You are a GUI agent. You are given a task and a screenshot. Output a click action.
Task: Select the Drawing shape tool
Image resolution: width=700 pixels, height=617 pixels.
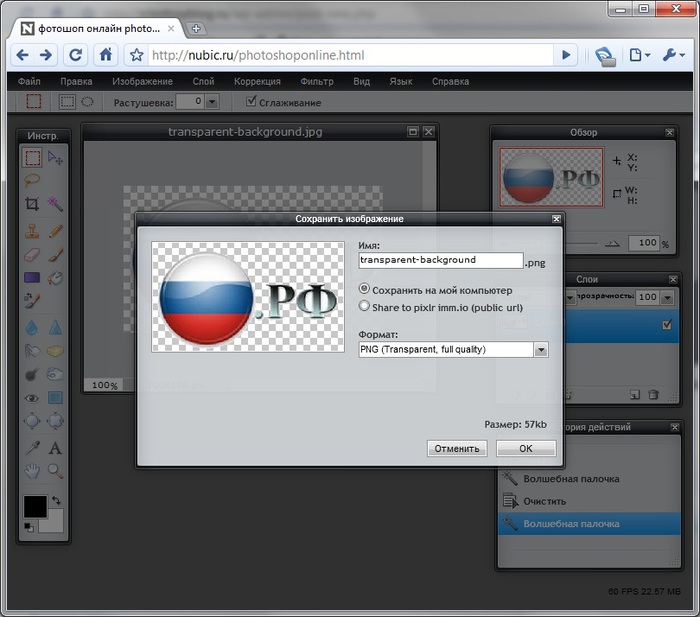(x=55, y=398)
